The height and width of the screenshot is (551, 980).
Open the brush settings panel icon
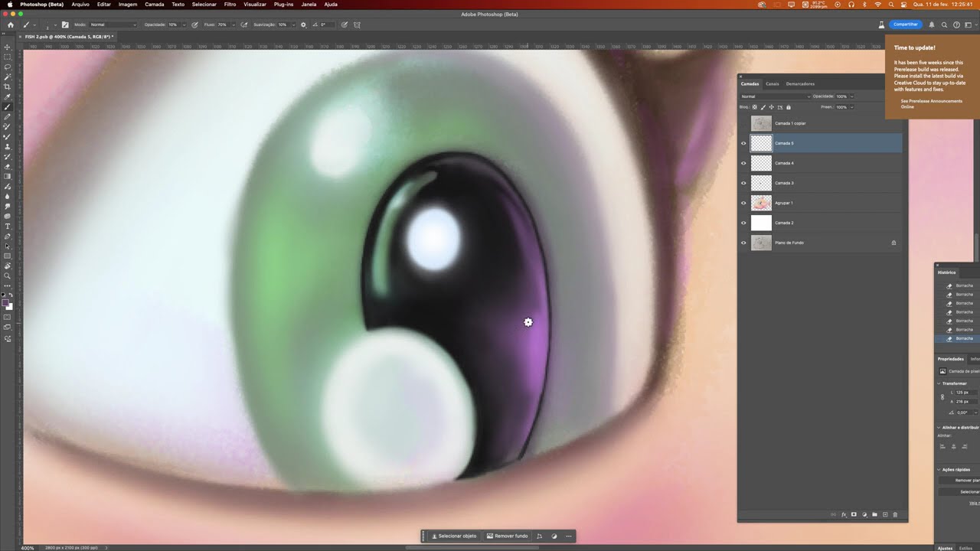coord(65,24)
